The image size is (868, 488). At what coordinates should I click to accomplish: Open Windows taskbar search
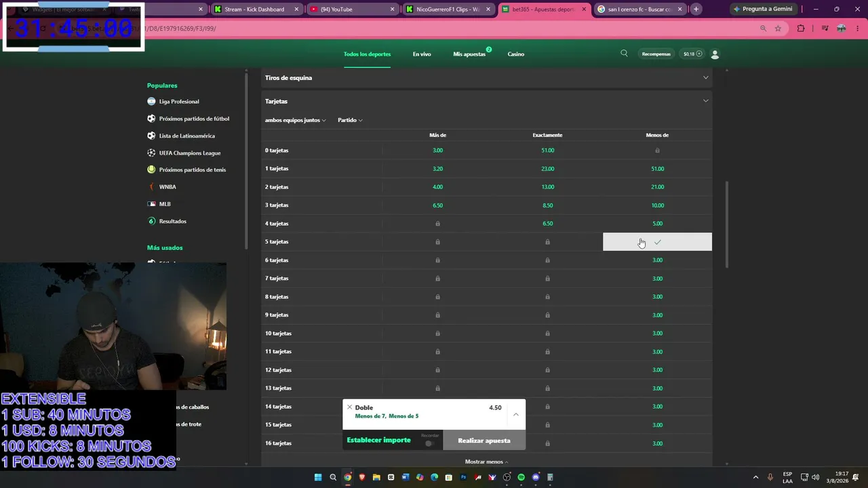(333, 477)
